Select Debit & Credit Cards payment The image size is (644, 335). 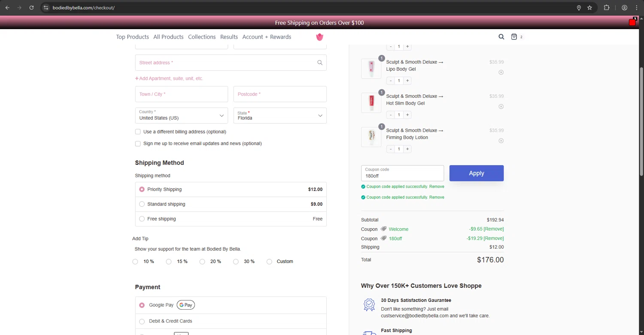click(x=142, y=321)
